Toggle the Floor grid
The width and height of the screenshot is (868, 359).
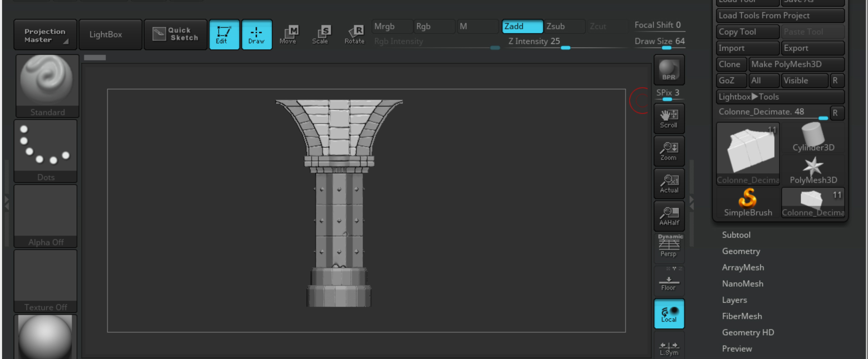(669, 281)
